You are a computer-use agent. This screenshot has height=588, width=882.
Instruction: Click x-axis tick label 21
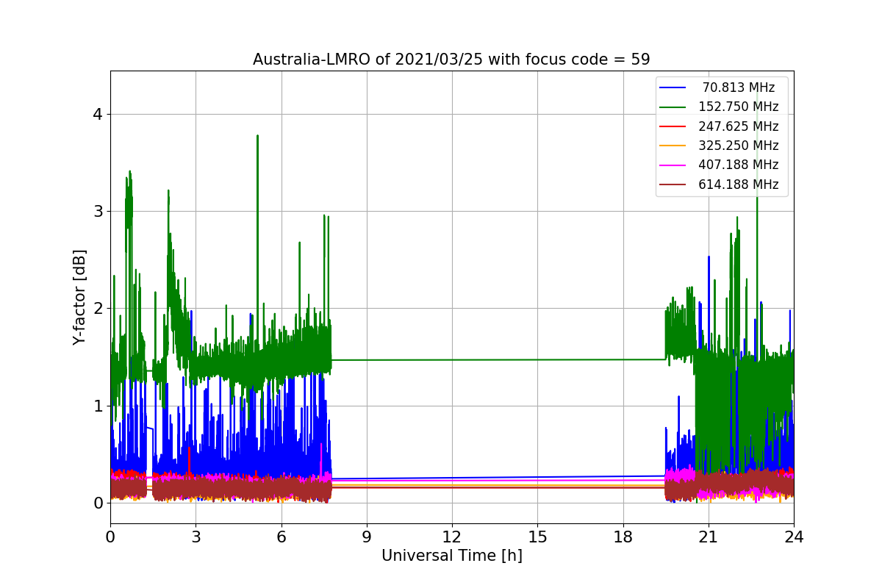point(708,537)
